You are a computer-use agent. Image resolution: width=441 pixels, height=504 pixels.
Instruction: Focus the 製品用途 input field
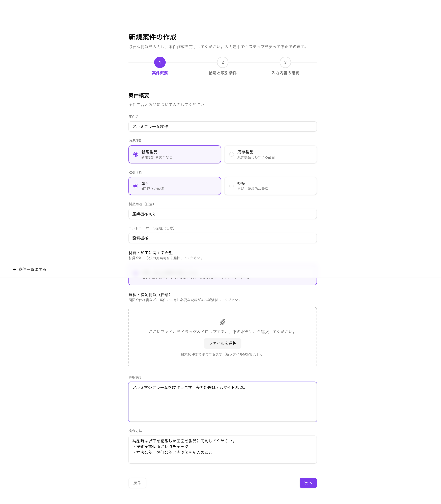(223, 214)
